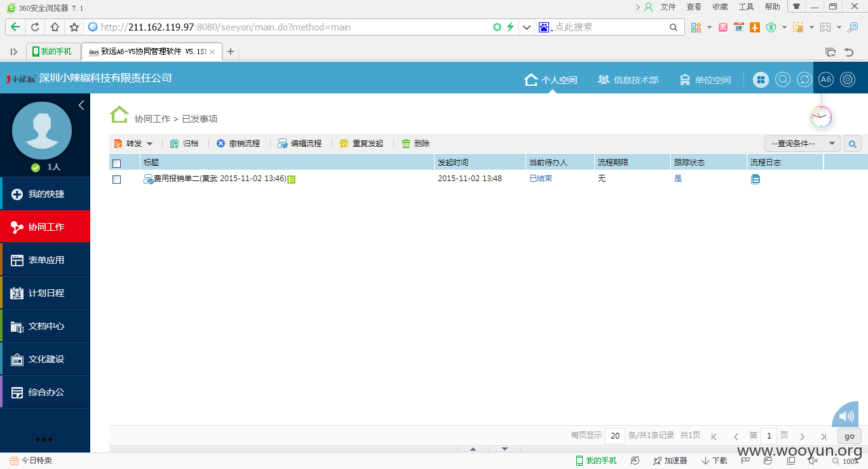Collapse the left sidebar arrow

(x=81, y=105)
